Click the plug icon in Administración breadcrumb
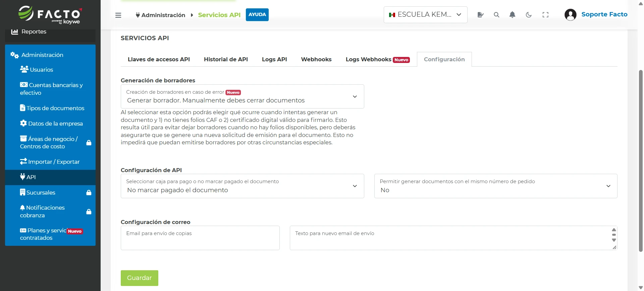This screenshot has width=644, height=291. 138,15
